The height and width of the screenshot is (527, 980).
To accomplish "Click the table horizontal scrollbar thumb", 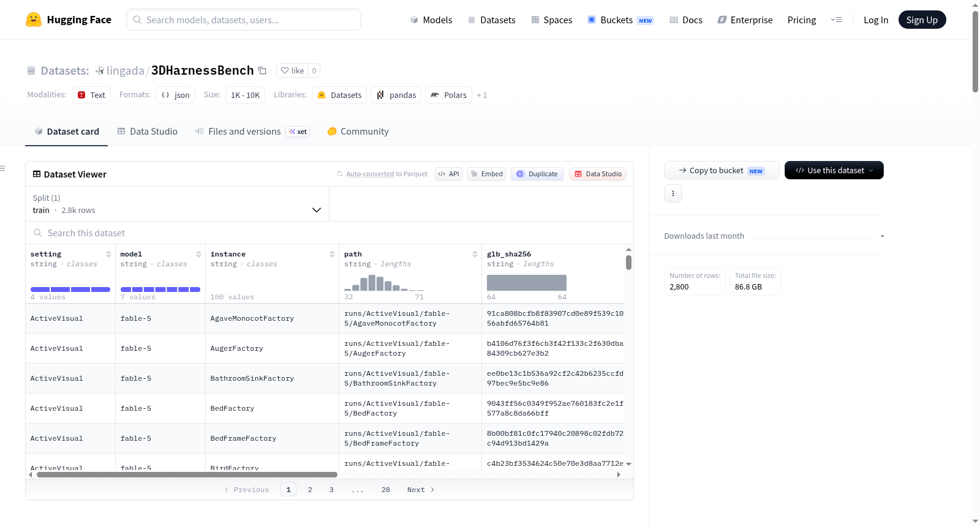I will point(187,474).
